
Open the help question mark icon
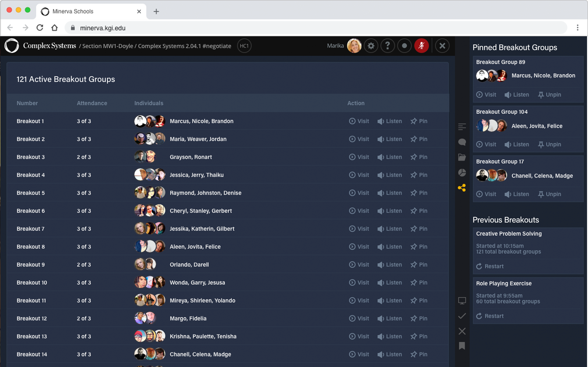coord(388,46)
